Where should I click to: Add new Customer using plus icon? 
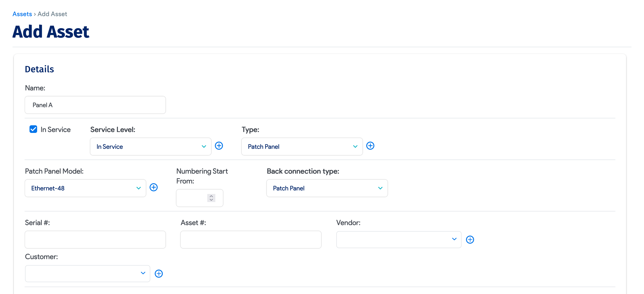pos(159,273)
